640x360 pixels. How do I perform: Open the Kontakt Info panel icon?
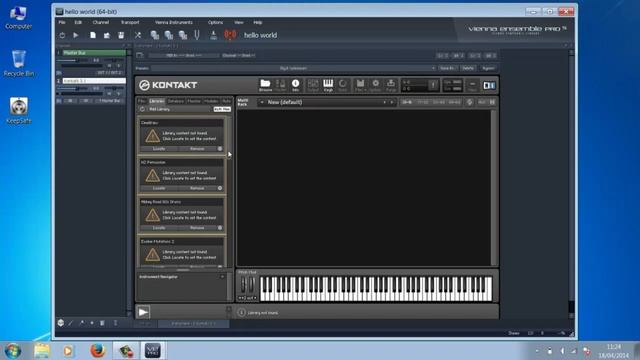pos(295,85)
